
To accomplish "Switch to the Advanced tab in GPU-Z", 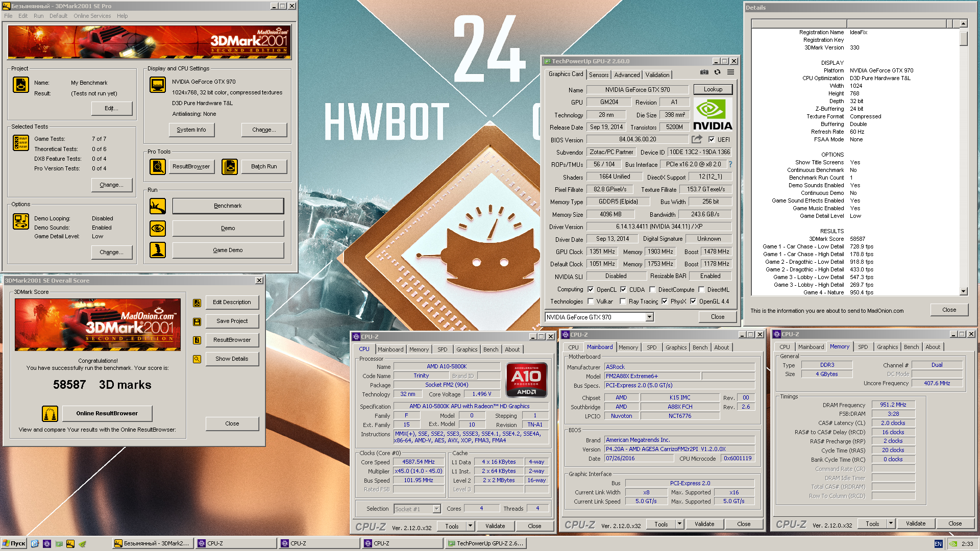I will 627,75.
